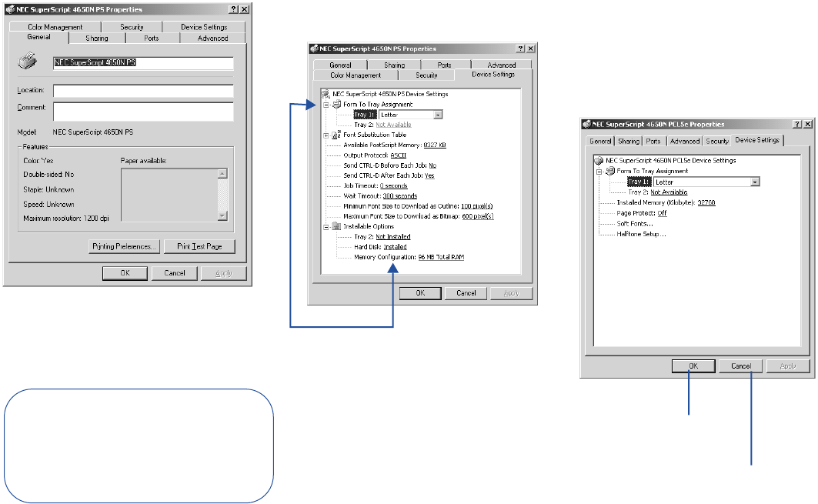This screenshot has height=504, width=818.
Task: Click the Font Substitution Table icon
Action: (x=337, y=135)
